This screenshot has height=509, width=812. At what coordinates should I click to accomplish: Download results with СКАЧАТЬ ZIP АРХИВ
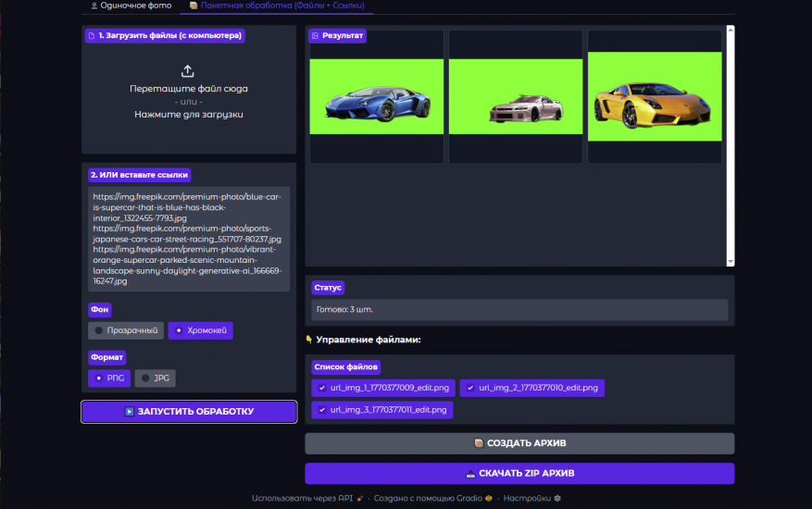point(519,473)
